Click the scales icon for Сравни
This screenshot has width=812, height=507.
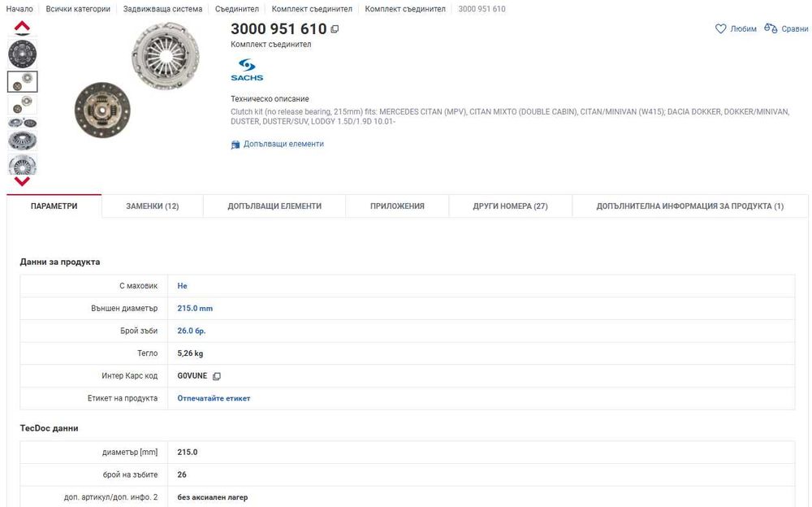771,28
